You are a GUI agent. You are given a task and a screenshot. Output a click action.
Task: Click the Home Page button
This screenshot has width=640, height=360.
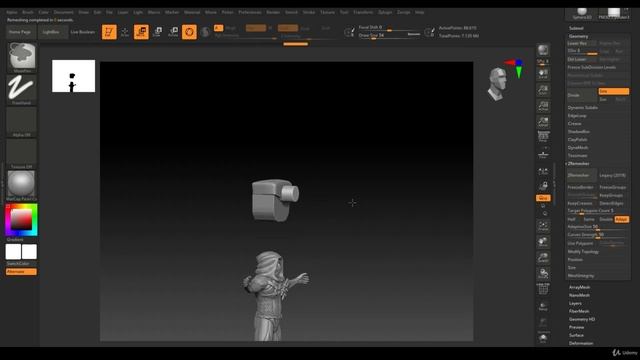20,32
